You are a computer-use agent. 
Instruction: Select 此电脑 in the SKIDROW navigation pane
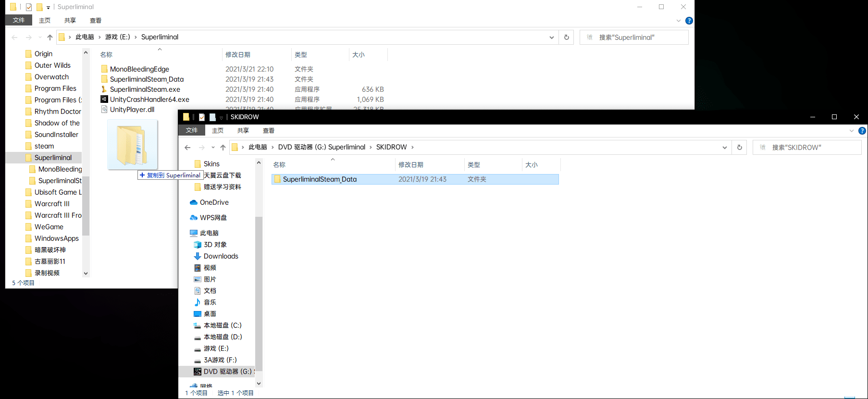tap(204, 233)
